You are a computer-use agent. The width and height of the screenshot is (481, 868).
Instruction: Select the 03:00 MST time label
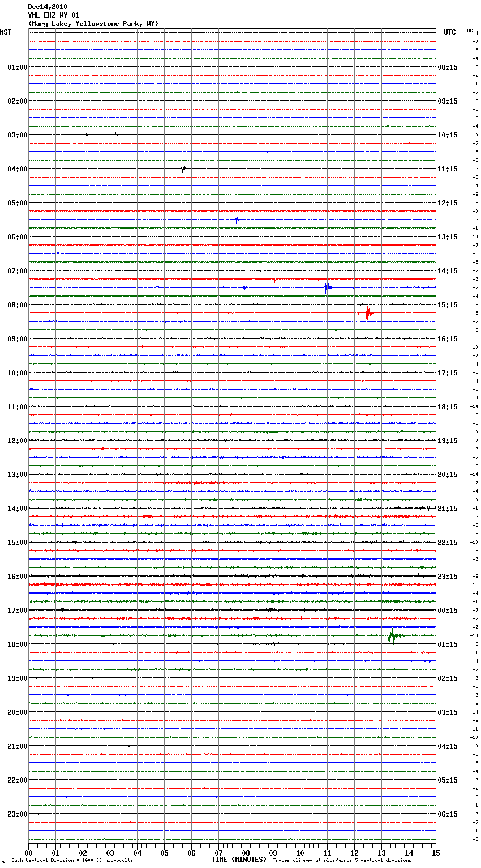tap(17, 135)
